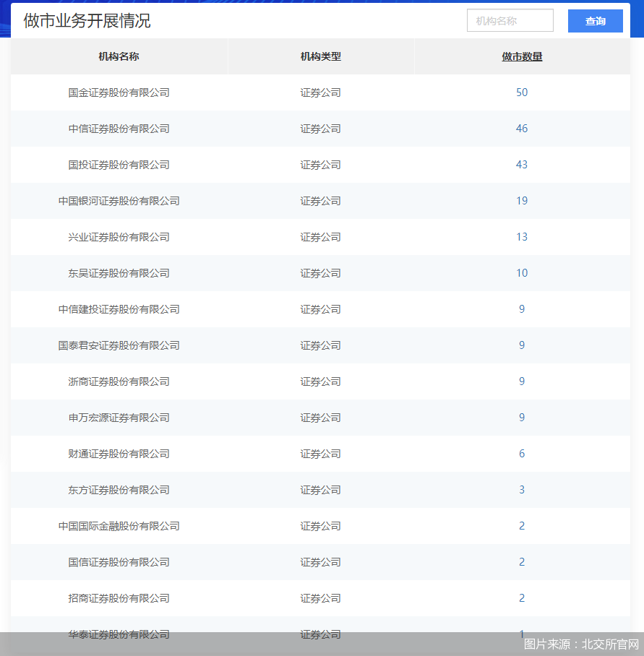Open 财通证券's count link showing 6
Screen dimensions: 644x656
[522, 454]
